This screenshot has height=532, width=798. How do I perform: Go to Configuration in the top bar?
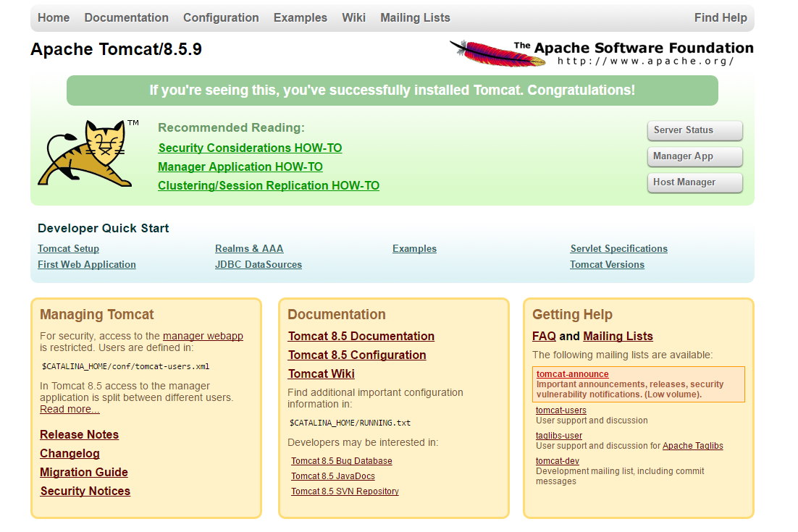pos(221,18)
